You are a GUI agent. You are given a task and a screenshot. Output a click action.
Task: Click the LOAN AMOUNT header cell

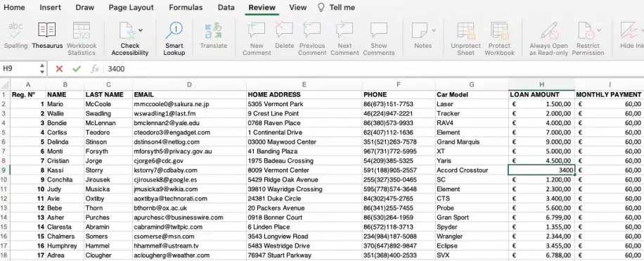click(x=541, y=94)
